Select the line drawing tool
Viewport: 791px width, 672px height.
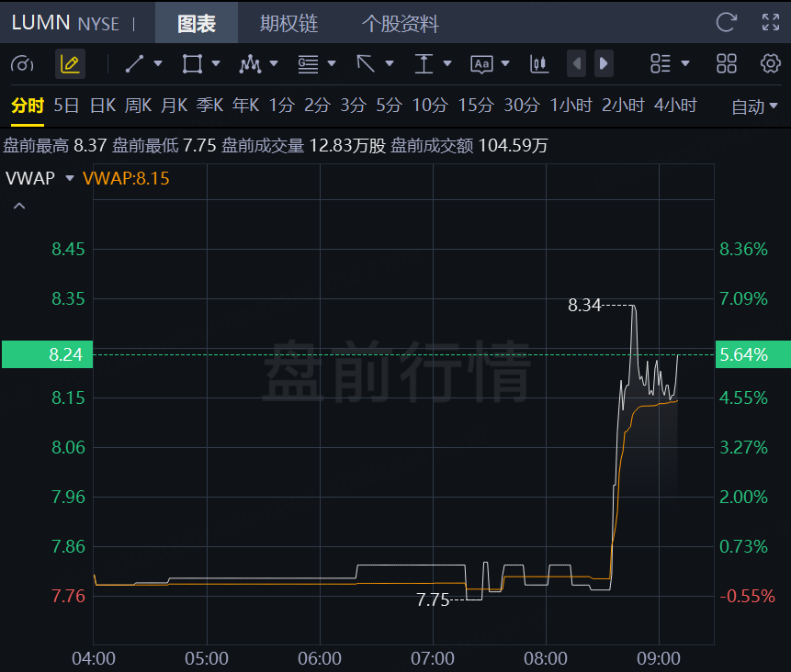click(135, 64)
